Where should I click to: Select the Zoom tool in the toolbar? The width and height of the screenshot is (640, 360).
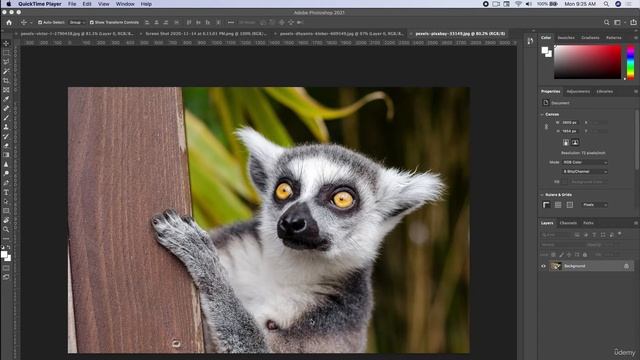click(x=6, y=229)
